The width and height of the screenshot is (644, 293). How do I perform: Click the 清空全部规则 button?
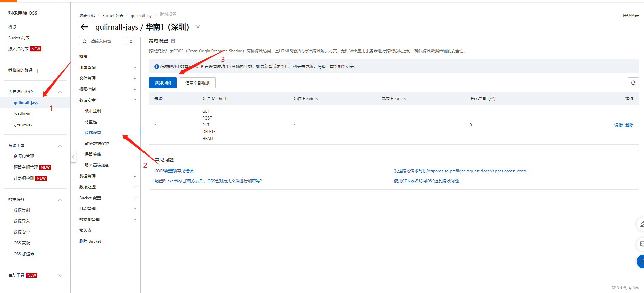click(198, 83)
